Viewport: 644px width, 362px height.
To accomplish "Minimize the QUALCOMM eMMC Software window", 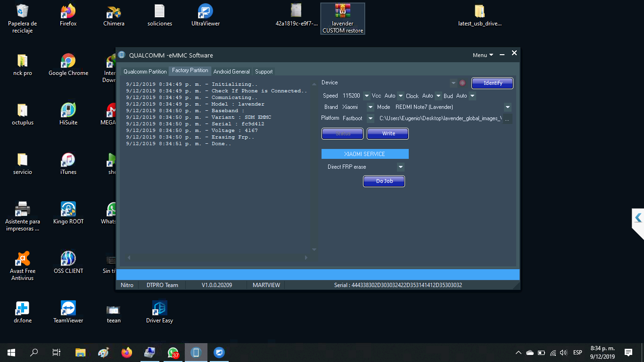I will tap(502, 55).
